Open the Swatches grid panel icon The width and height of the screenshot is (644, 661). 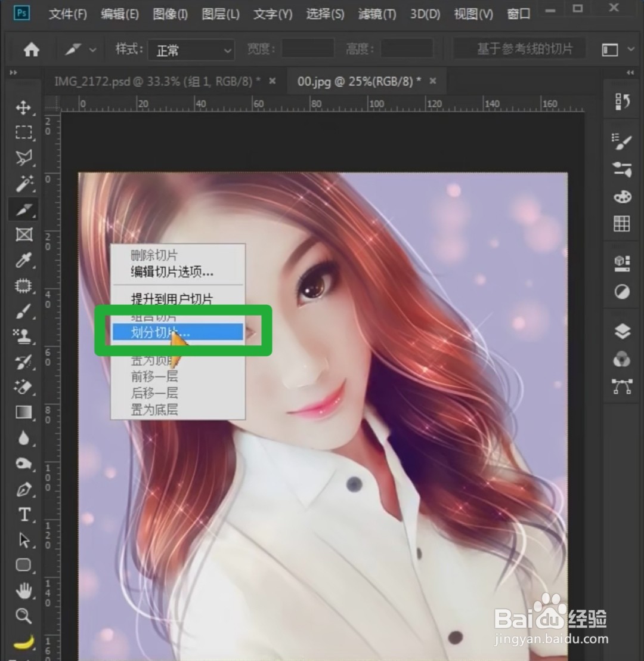(622, 224)
